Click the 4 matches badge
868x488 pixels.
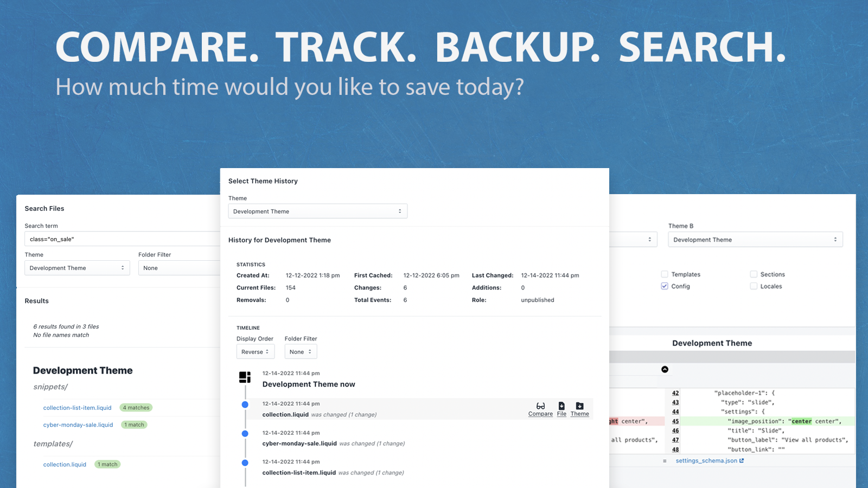(x=136, y=408)
